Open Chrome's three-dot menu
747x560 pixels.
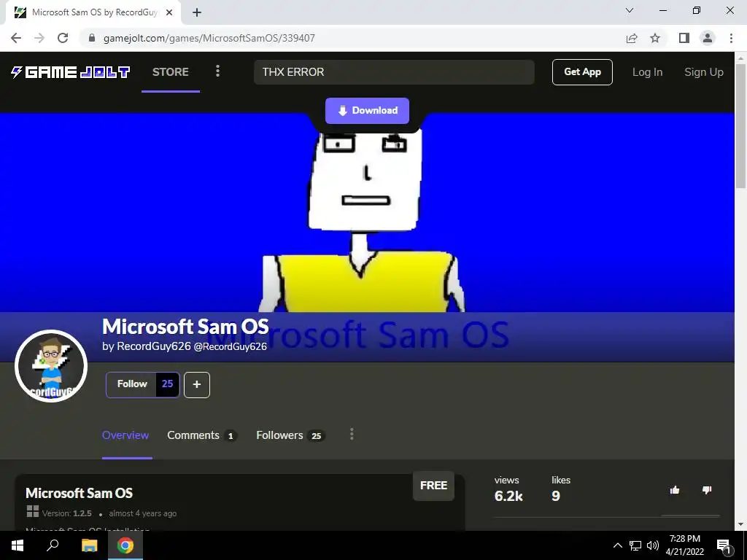click(x=731, y=38)
